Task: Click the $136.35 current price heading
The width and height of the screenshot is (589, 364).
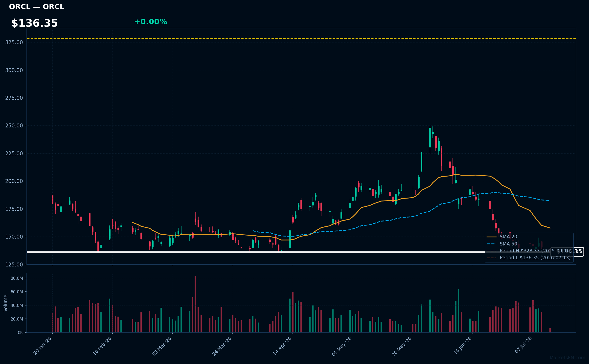Action: pos(34,23)
